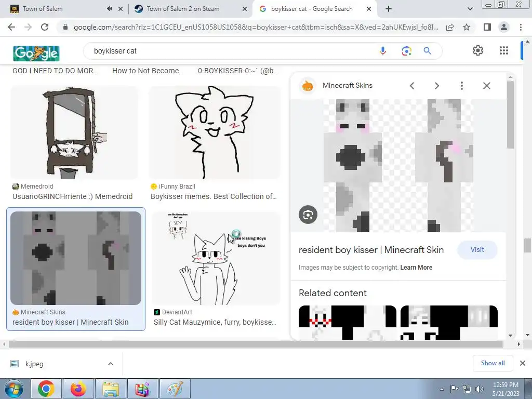Show next image in preview panel
The image size is (532, 399).
click(436, 86)
